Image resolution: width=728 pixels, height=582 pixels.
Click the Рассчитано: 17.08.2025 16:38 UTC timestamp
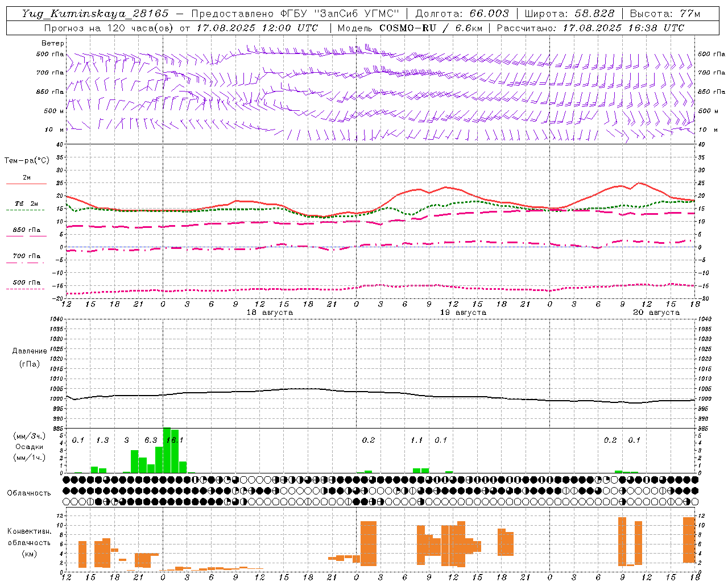click(x=590, y=28)
